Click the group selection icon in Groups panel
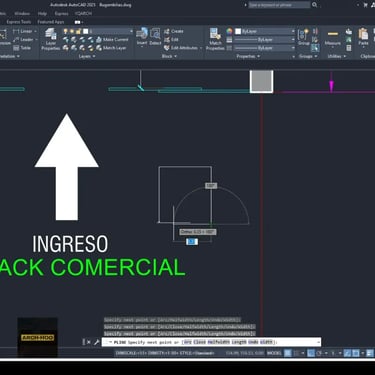The image size is (375, 375). pos(315,48)
